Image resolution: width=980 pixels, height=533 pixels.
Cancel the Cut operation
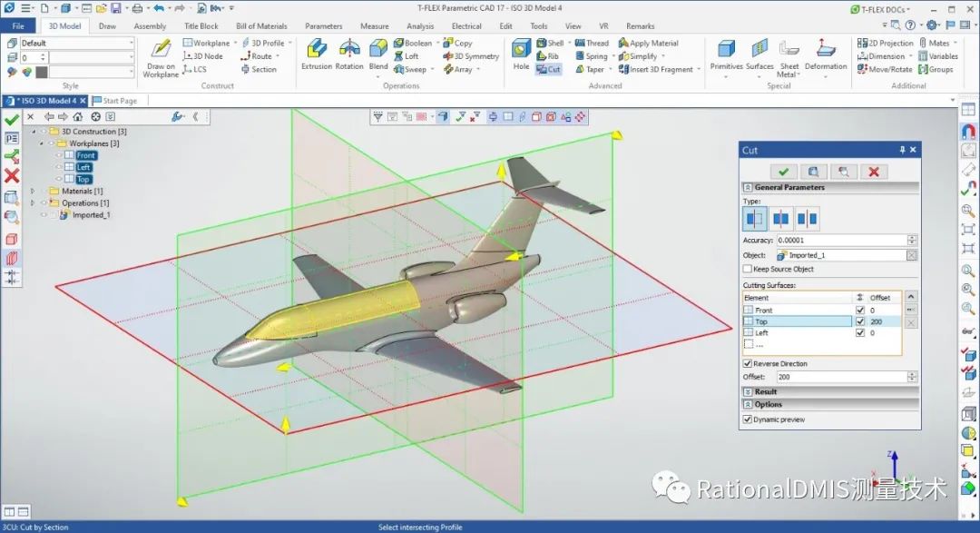click(874, 172)
